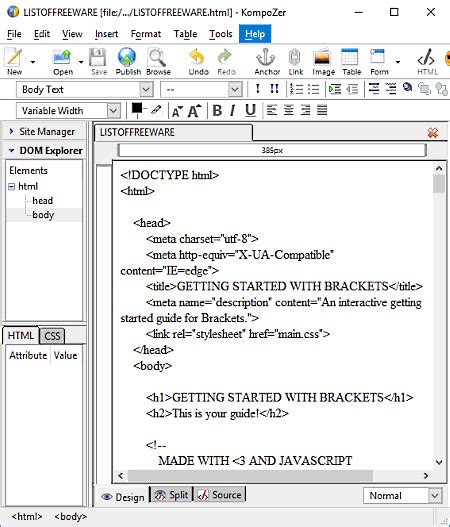Insert a Form via toolbar
Screen dimensions: 450x527
tap(379, 61)
